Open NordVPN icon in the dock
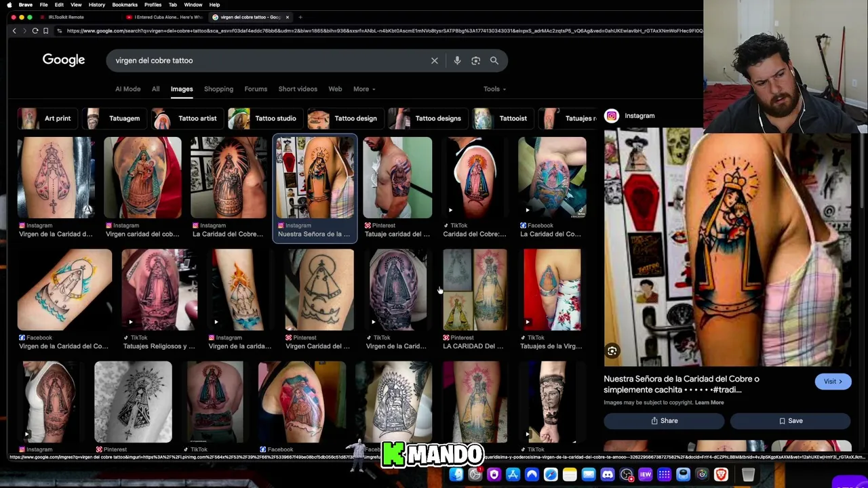This screenshot has width=868, height=488. coord(532,475)
